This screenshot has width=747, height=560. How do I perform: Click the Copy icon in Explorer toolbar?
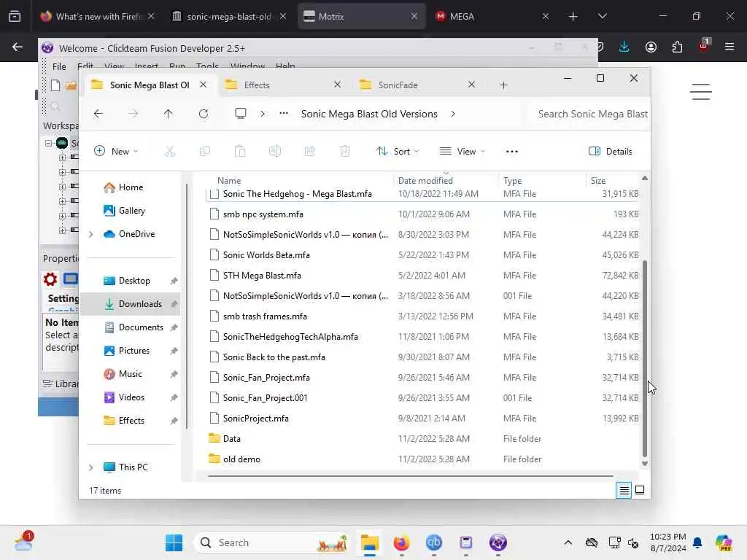tap(205, 152)
